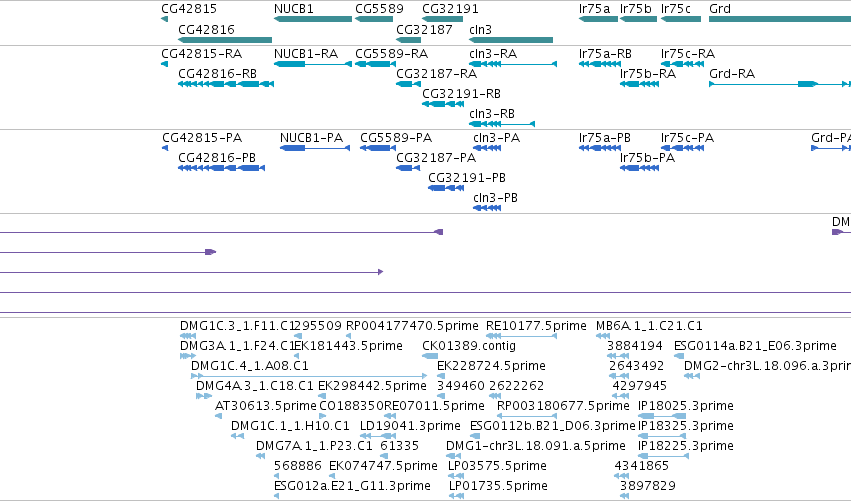This screenshot has width=851, height=501.
Task: Open EST ESG0114a.B21_E06.3prime
Action: (x=755, y=346)
